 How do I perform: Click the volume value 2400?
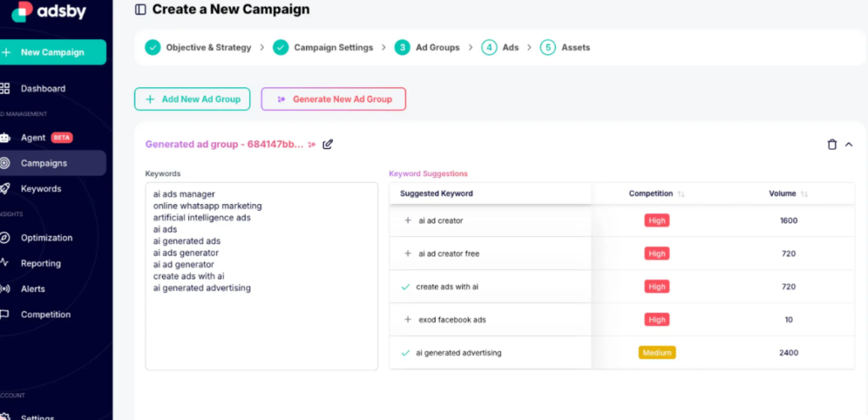coord(789,352)
